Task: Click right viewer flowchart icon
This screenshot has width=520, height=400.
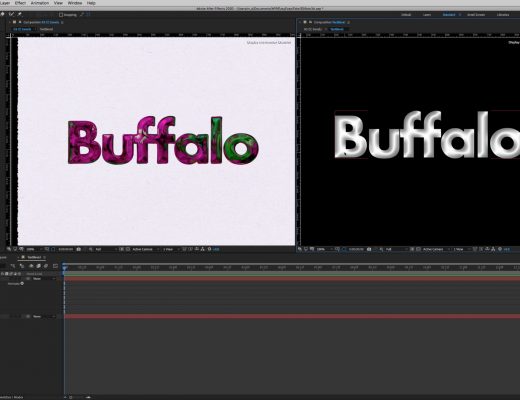Action: [493, 249]
